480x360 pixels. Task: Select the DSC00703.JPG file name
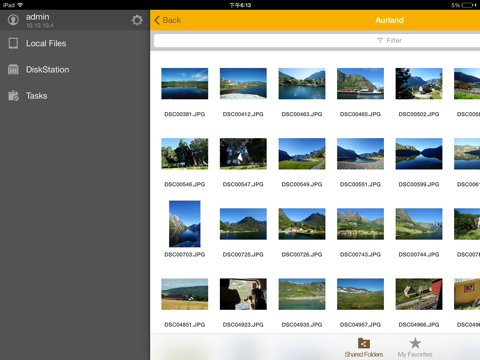pos(185,254)
